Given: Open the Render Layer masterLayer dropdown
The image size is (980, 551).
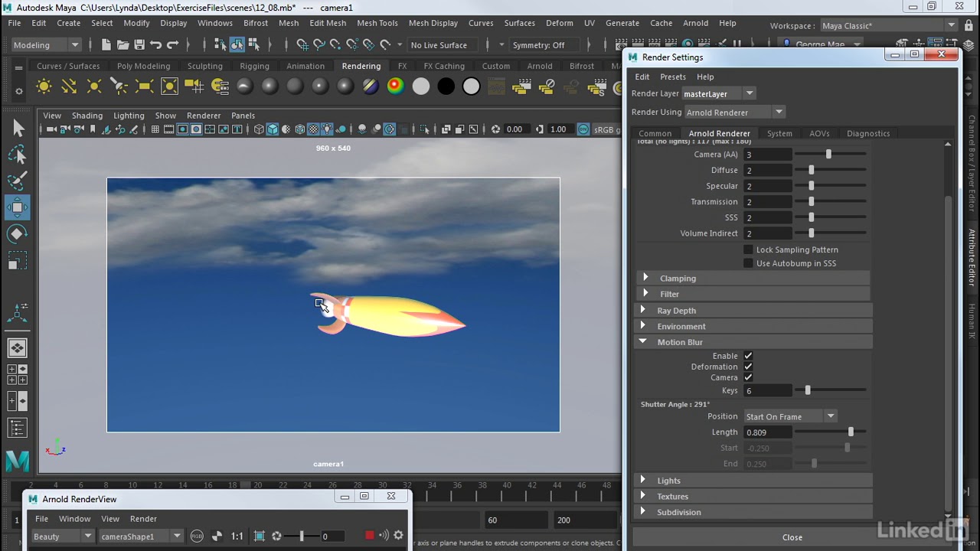Looking at the screenshot, I should tap(719, 93).
